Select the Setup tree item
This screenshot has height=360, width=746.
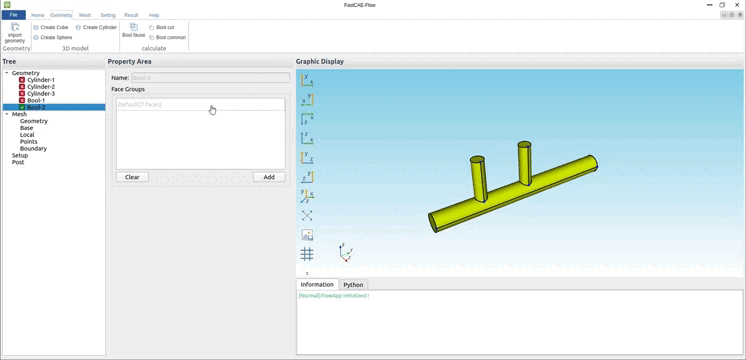pyautogui.click(x=20, y=156)
